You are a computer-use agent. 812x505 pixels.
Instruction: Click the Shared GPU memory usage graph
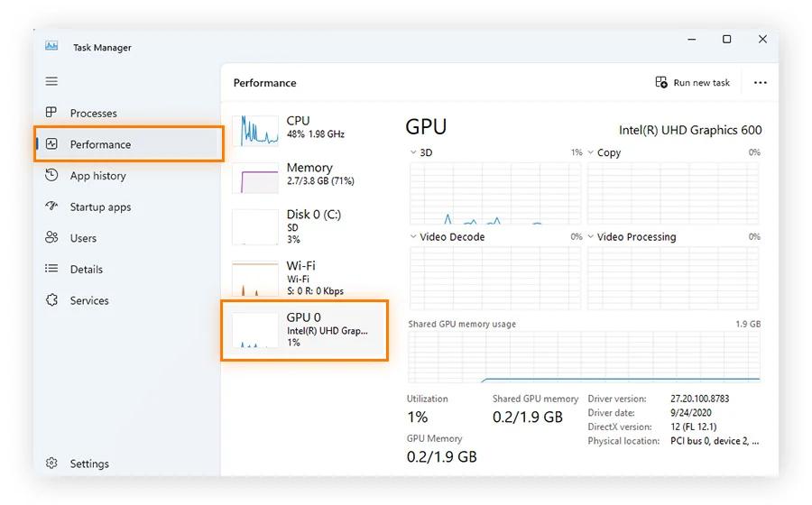click(x=584, y=356)
